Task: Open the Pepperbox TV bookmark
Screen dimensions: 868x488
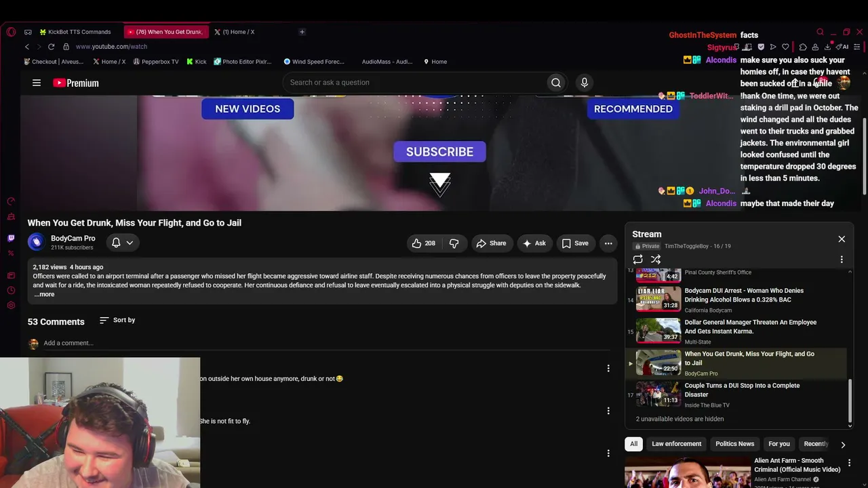Action: (x=156, y=62)
